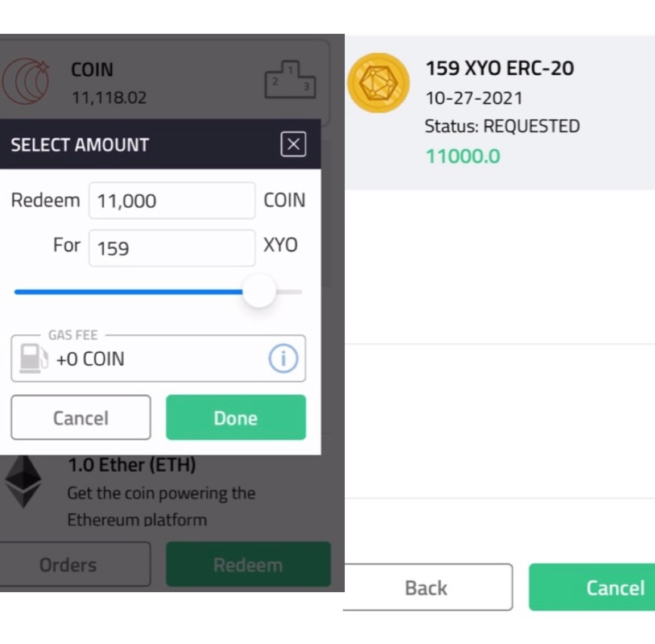Viewport: 655px width, 644px height.
Task: Click the Done button
Action: point(236,418)
